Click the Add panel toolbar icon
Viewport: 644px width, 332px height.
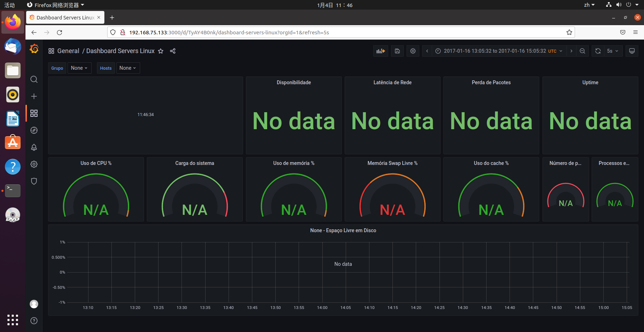point(380,51)
